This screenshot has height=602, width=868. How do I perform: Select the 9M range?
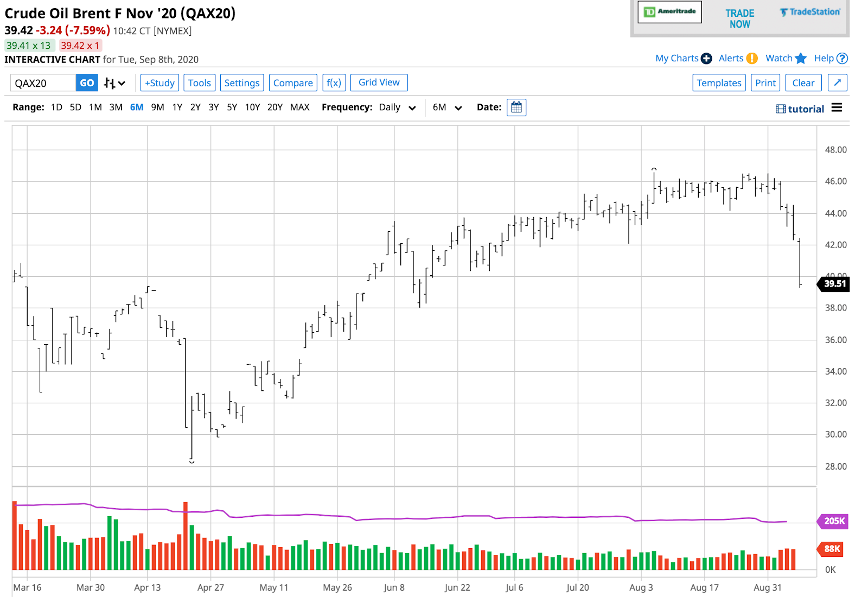tap(157, 107)
